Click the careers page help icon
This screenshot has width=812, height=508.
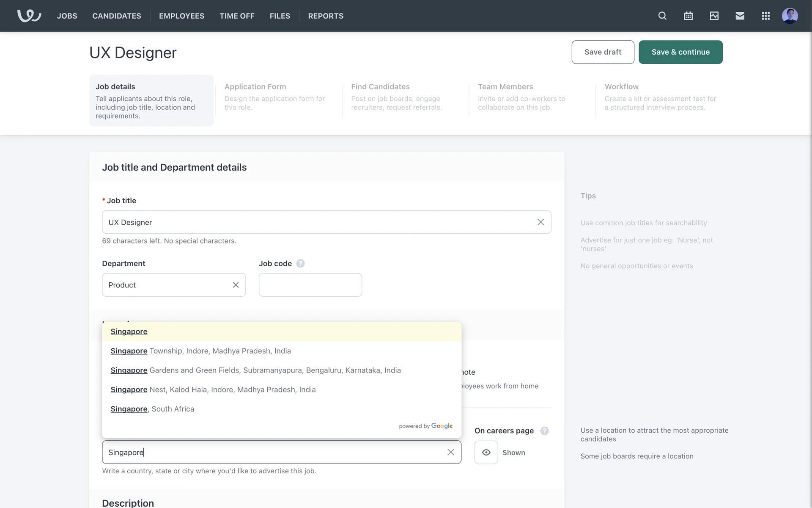pos(544,431)
